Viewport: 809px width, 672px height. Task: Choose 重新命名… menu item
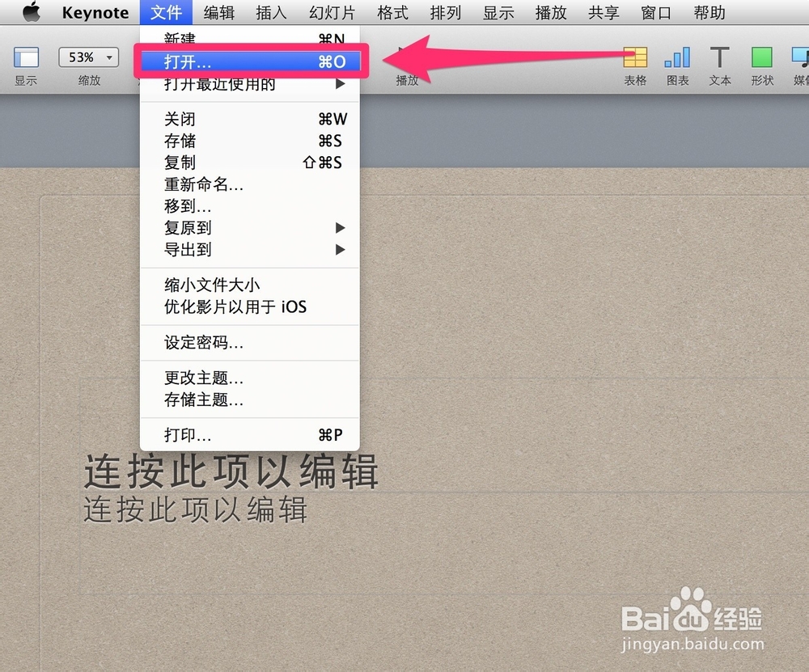tap(250, 184)
